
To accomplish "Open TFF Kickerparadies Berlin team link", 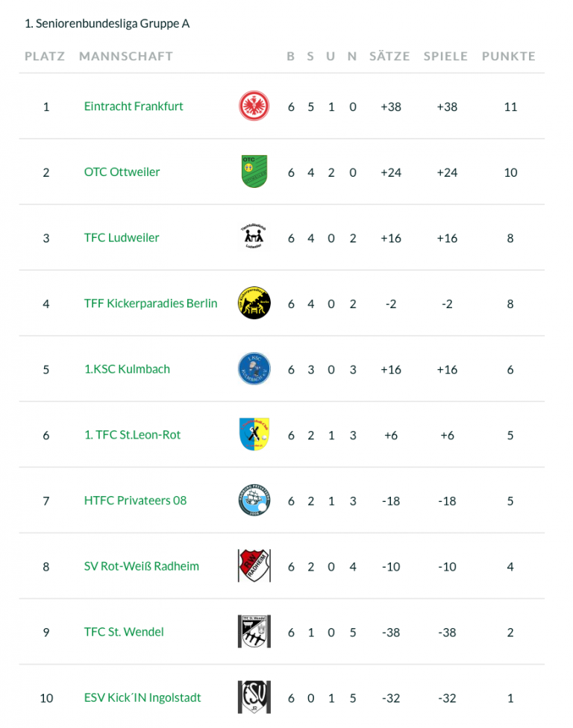I will click(151, 303).
